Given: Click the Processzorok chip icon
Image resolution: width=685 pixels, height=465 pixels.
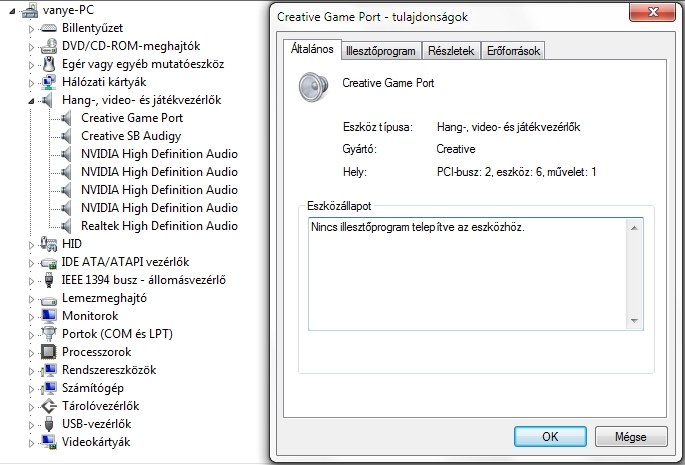Looking at the screenshot, I should tap(48, 352).
